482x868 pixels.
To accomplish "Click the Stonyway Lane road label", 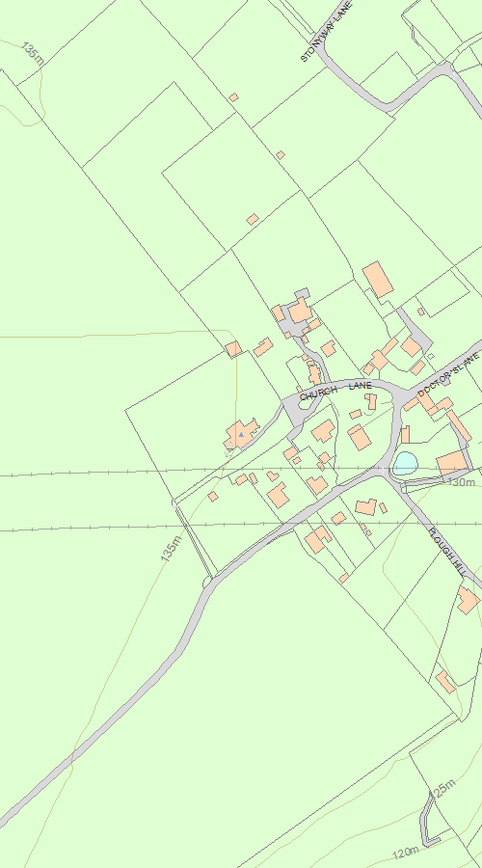I will [x=327, y=31].
